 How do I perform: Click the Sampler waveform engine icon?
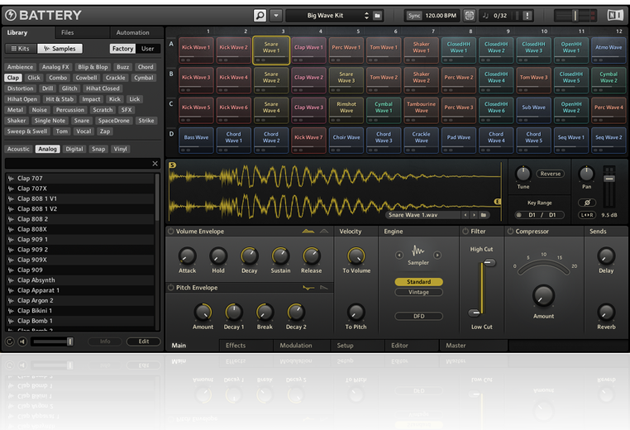coord(418,252)
